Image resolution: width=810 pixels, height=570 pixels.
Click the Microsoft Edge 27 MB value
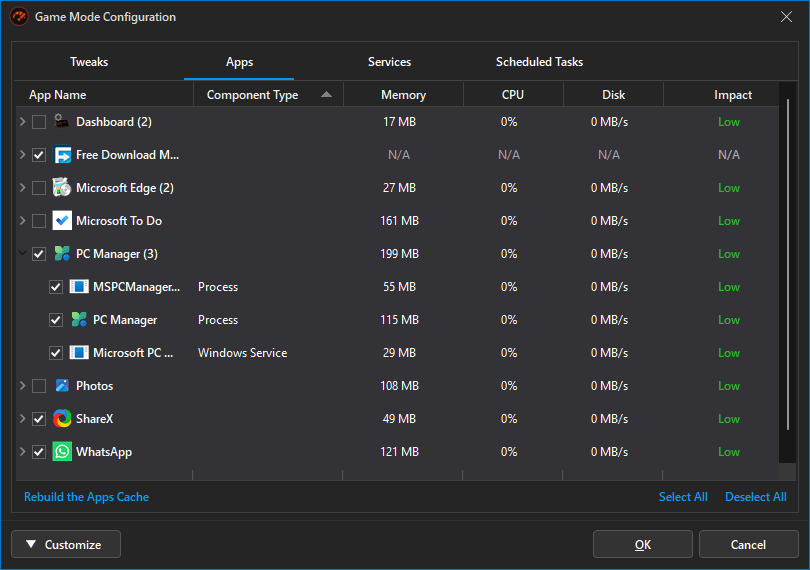coord(399,188)
